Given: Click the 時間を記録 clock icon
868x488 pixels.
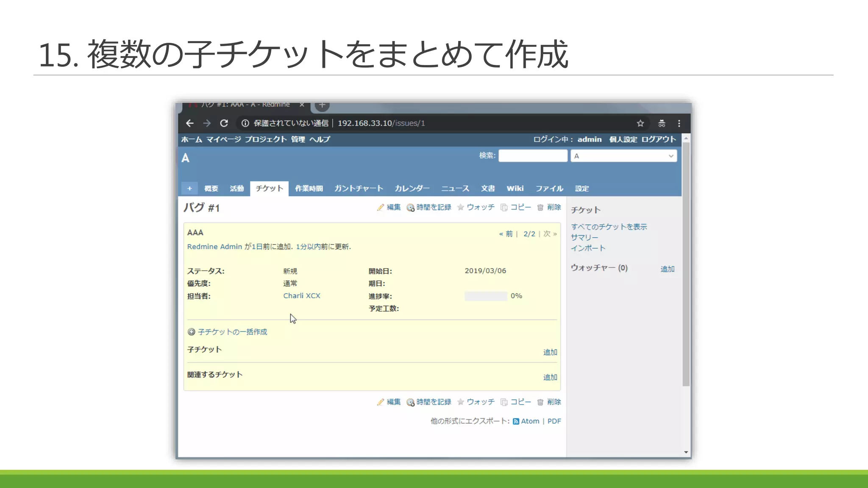Looking at the screenshot, I should (410, 208).
